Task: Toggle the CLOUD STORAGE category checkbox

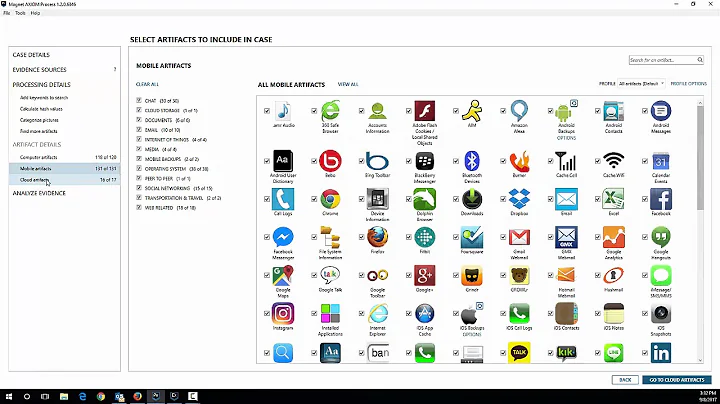Action: (x=139, y=110)
